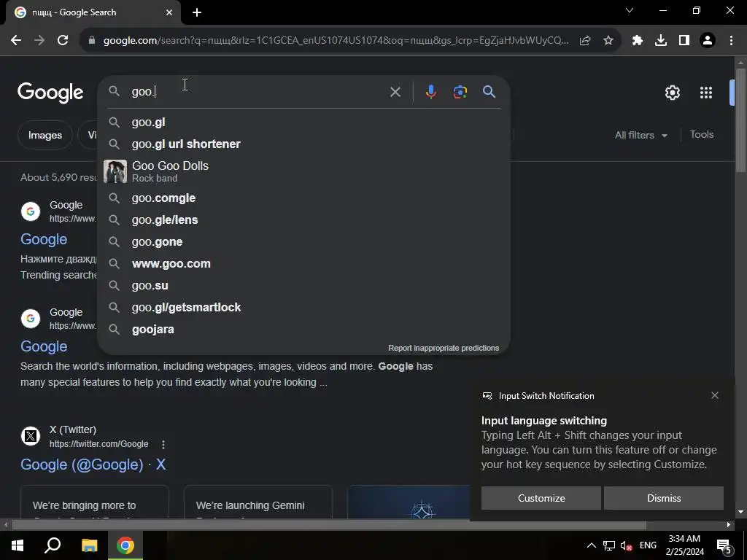Open Windows Start menu
This screenshot has width=747, height=560.
tap(18, 545)
